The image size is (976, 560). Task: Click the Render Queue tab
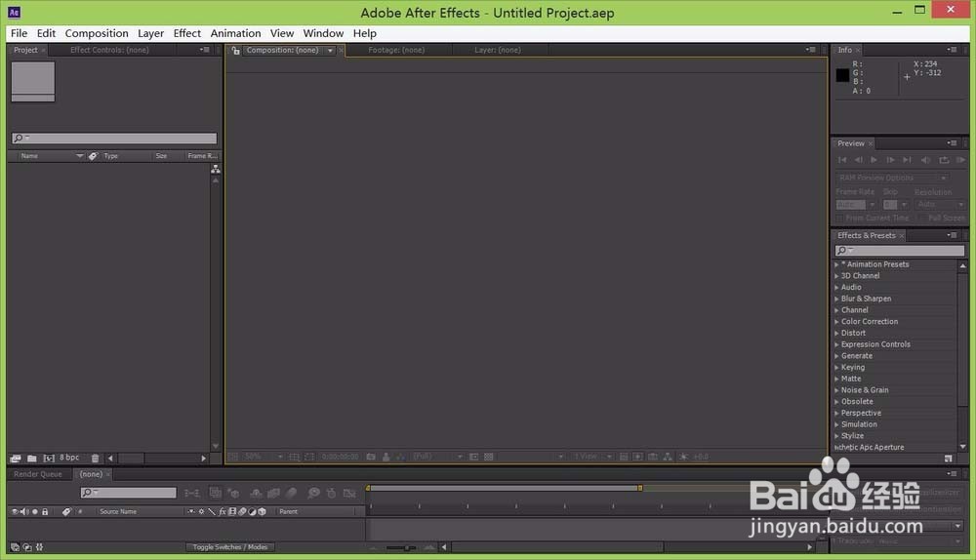coord(38,474)
